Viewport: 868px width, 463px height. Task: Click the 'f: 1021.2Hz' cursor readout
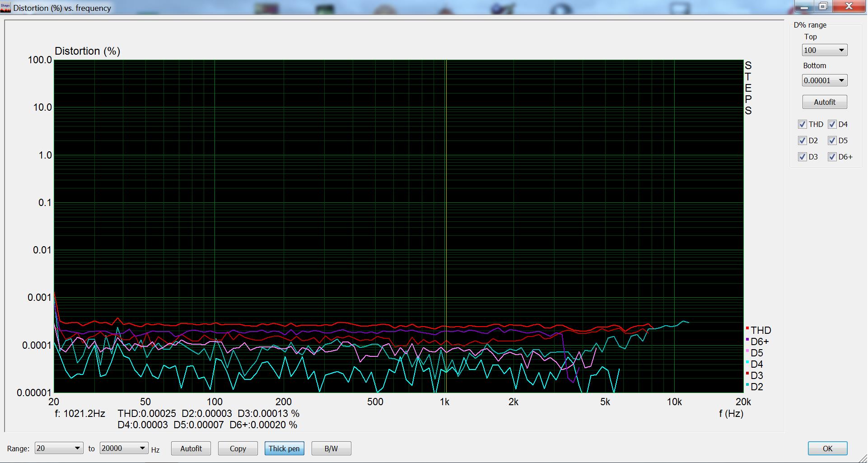80,413
